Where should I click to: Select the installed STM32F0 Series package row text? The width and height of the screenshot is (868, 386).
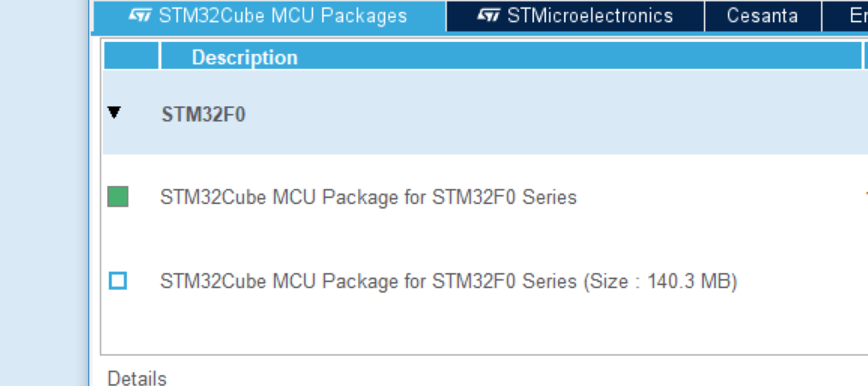tap(368, 197)
